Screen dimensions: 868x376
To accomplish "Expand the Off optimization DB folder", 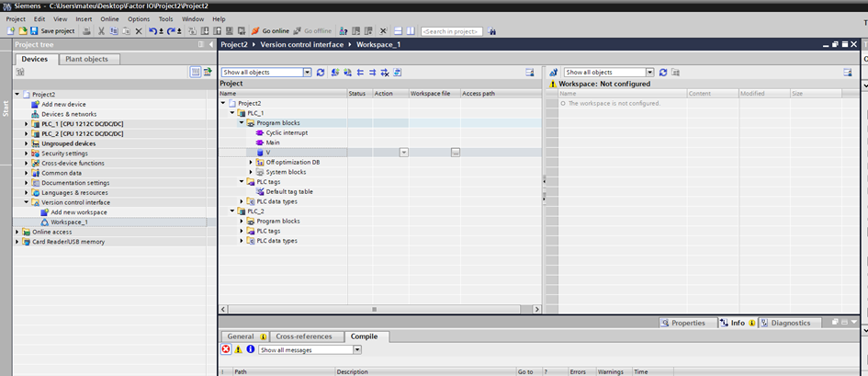I will [251, 162].
